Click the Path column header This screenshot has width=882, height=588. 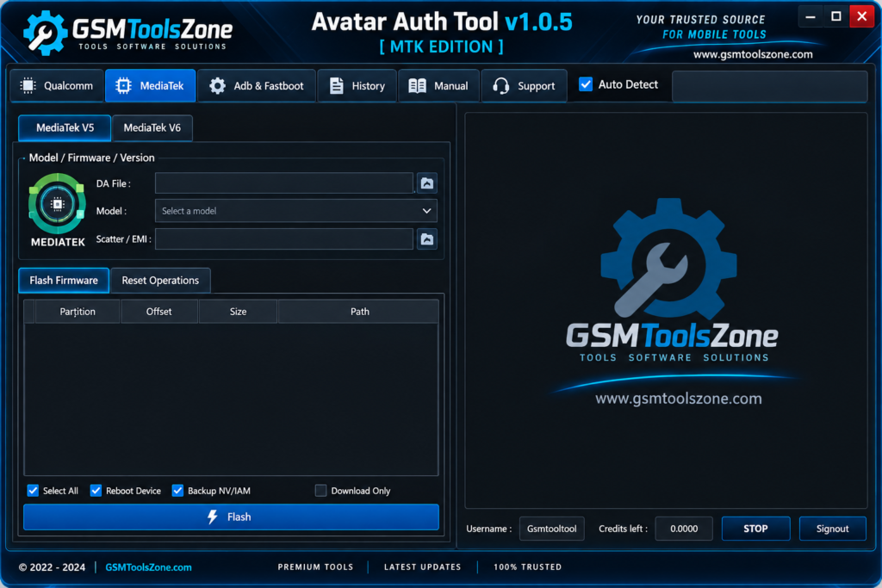point(359,312)
